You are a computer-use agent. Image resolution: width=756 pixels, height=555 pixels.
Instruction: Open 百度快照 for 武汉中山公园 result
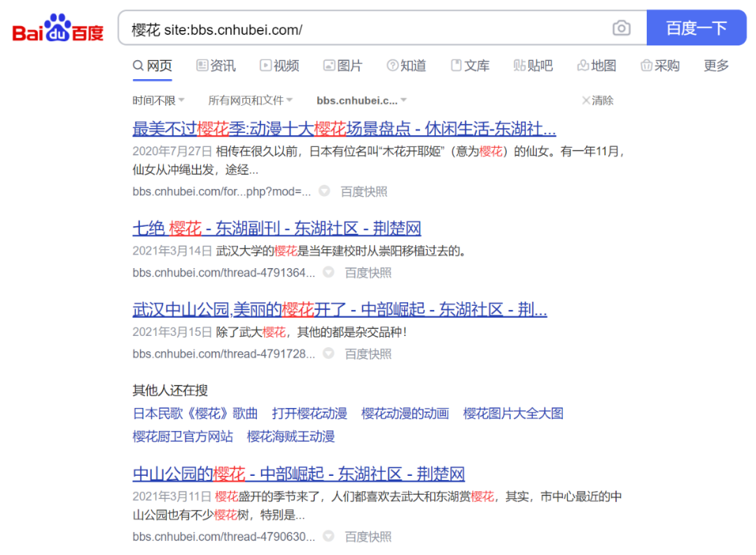click(x=368, y=353)
